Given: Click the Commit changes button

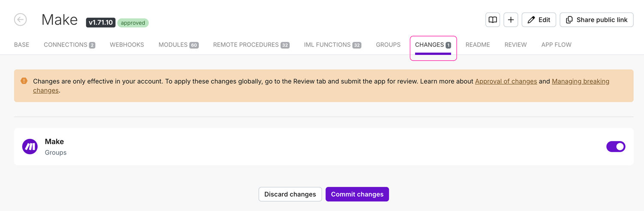Looking at the screenshot, I should [x=357, y=194].
